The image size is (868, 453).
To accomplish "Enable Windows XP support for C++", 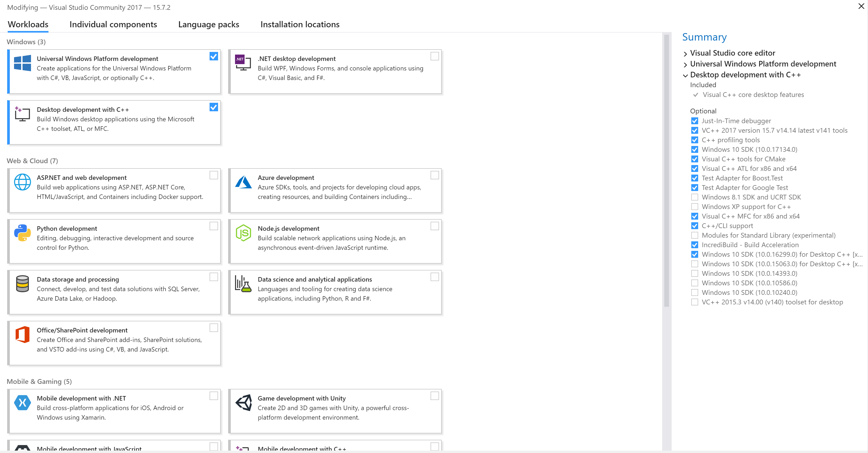I will point(694,207).
